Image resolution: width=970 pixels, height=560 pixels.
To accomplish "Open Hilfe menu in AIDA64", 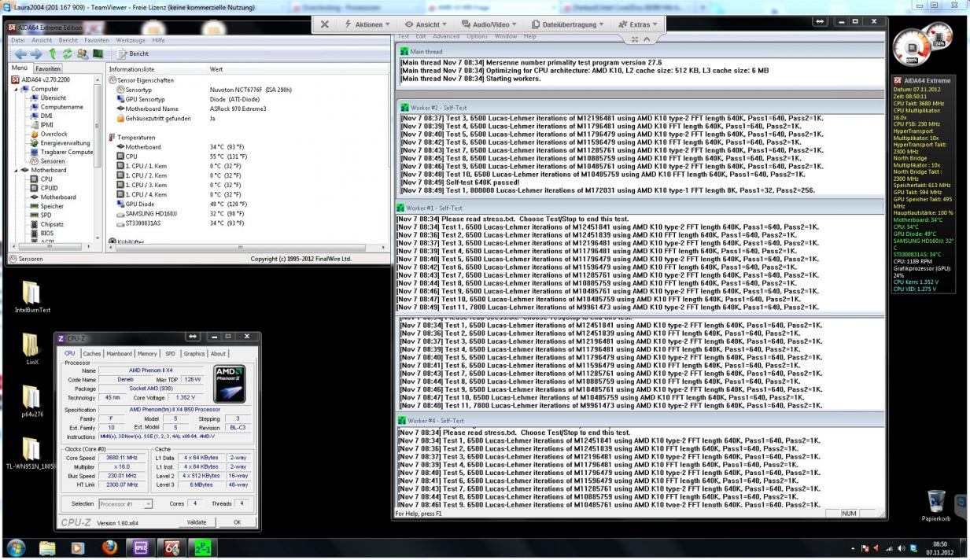I will tap(159, 39).
